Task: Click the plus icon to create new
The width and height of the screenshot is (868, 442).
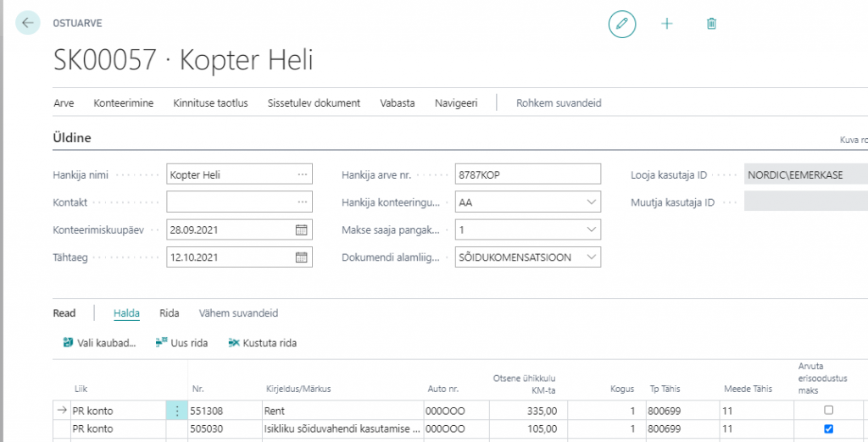Action: (667, 24)
